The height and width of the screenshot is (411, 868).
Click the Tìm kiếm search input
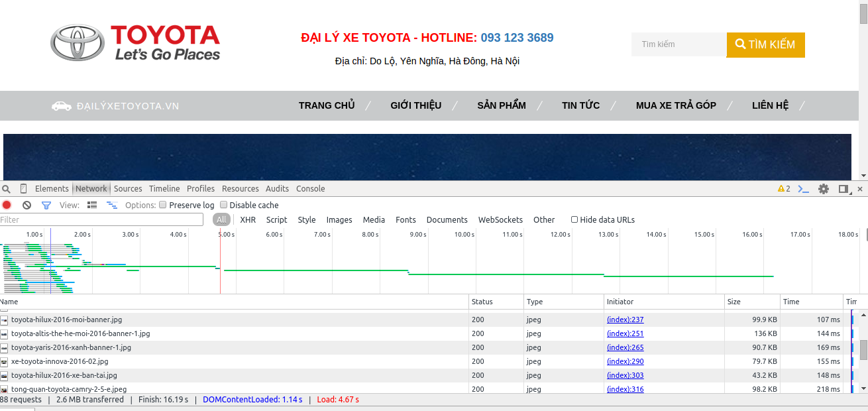tap(679, 44)
